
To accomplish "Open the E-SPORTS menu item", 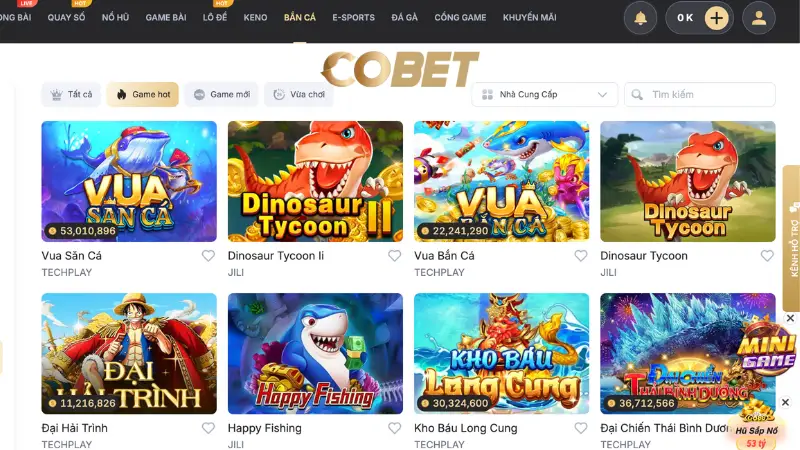I will click(353, 17).
